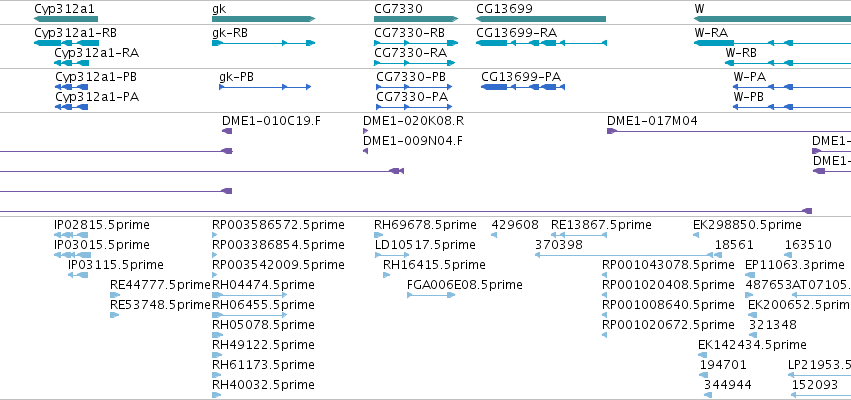
Task: Select feature 321348
Action: (x=754, y=335)
